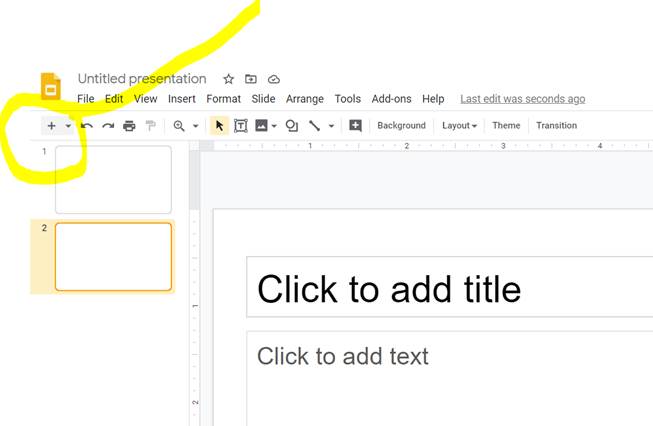Click the new slide plus icon
This screenshot has width=653, height=426.
(x=51, y=126)
